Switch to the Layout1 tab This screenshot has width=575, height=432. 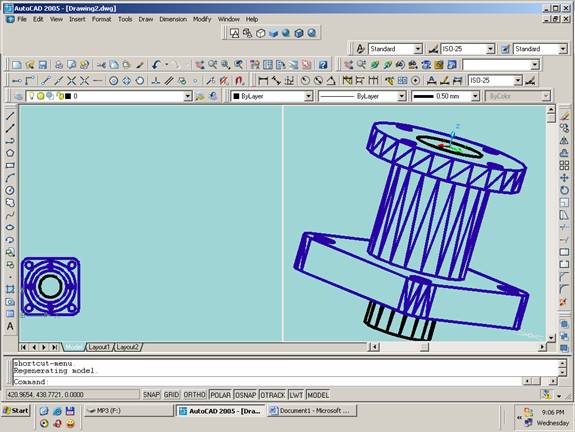[99, 347]
